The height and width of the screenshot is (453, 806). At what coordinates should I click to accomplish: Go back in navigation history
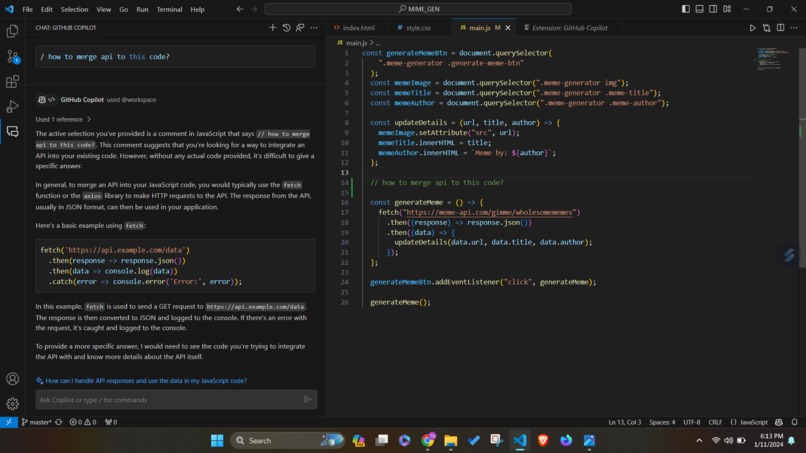[240, 9]
